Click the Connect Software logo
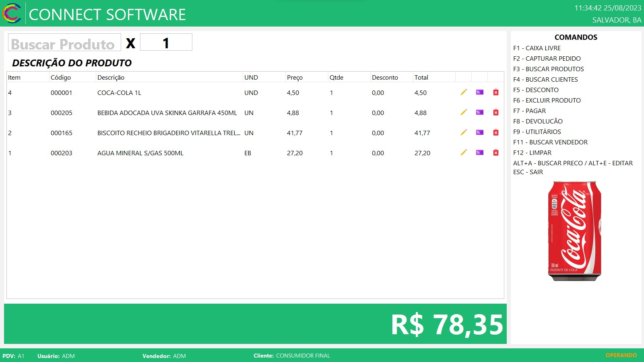Viewport: 644px width, 362px height. (12, 14)
